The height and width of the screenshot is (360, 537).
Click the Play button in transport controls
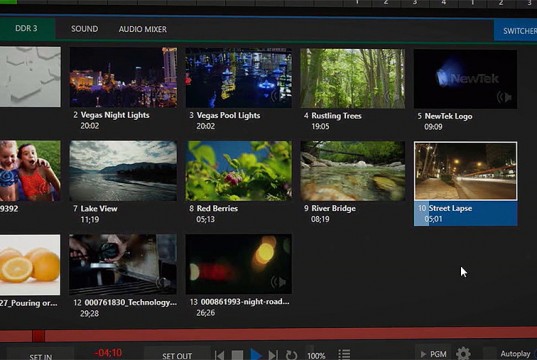pos(256,354)
